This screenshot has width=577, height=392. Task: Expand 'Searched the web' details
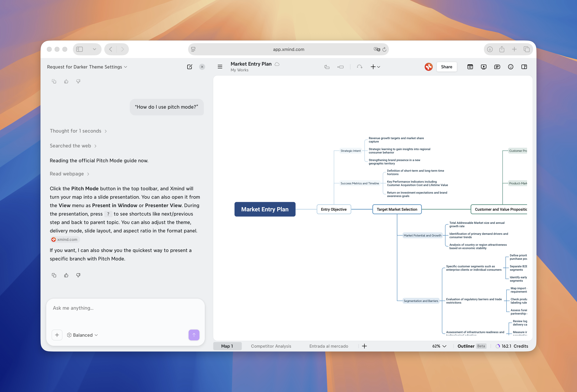(73, 146)
